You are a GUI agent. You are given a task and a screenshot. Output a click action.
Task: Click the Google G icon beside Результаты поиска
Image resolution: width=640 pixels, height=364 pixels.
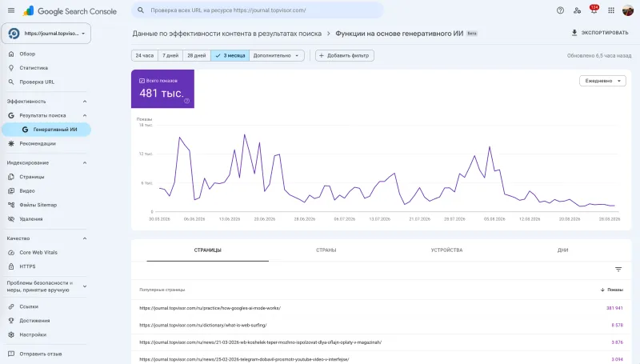[x=11, y=115]
